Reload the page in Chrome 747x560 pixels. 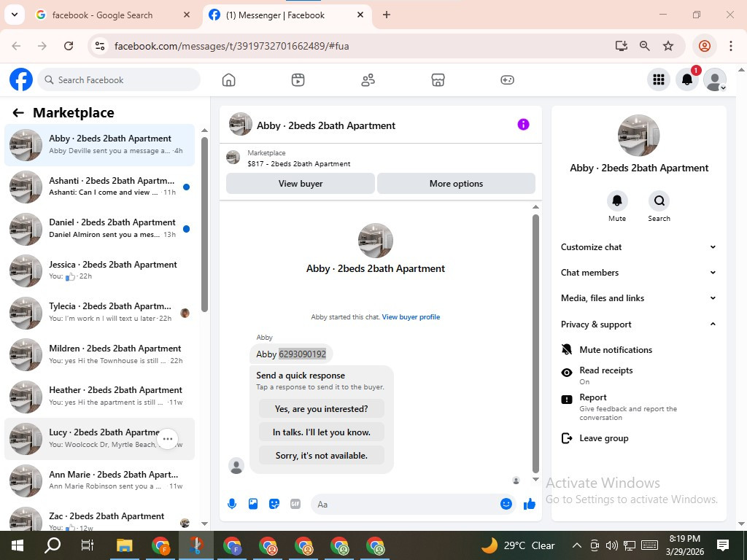click(69, 46)
